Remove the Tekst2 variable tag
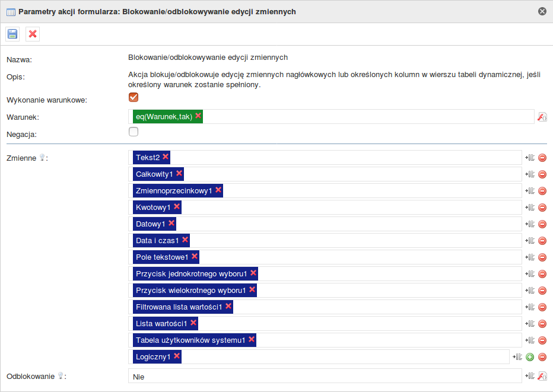Image resolution: width=553 pixels, height=392 pixels. point(166,157)
